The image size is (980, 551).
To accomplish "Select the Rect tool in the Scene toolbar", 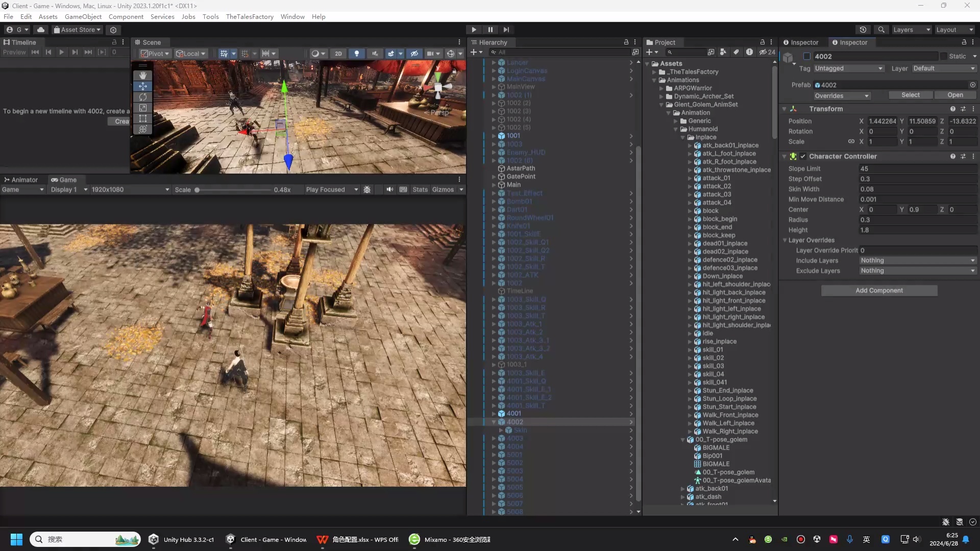I will click(x=143, y=118).
